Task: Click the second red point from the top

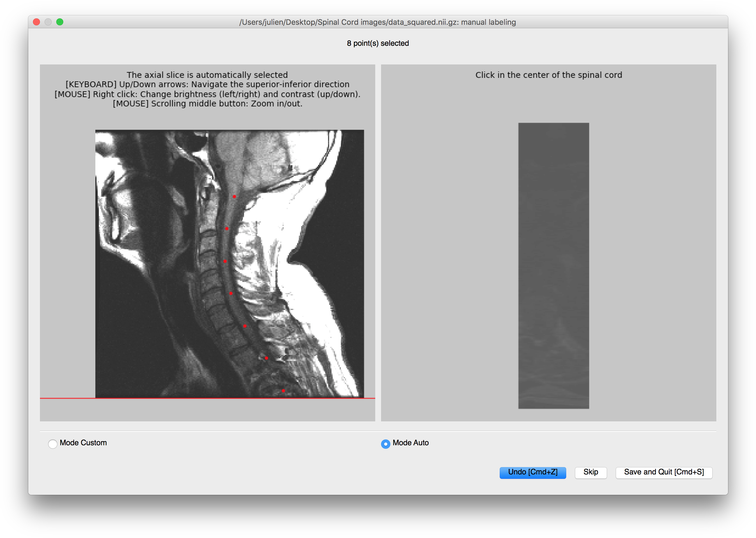Action: pyautogui.click(x=227, y=229)
